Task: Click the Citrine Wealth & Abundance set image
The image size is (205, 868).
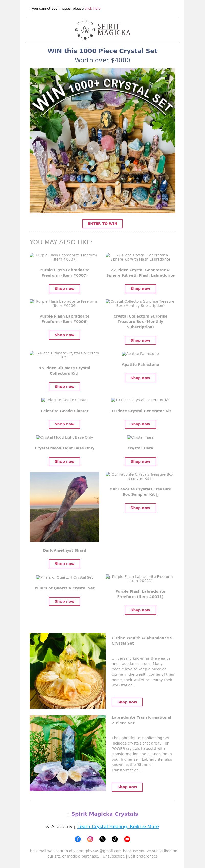Action: [68, 671]
